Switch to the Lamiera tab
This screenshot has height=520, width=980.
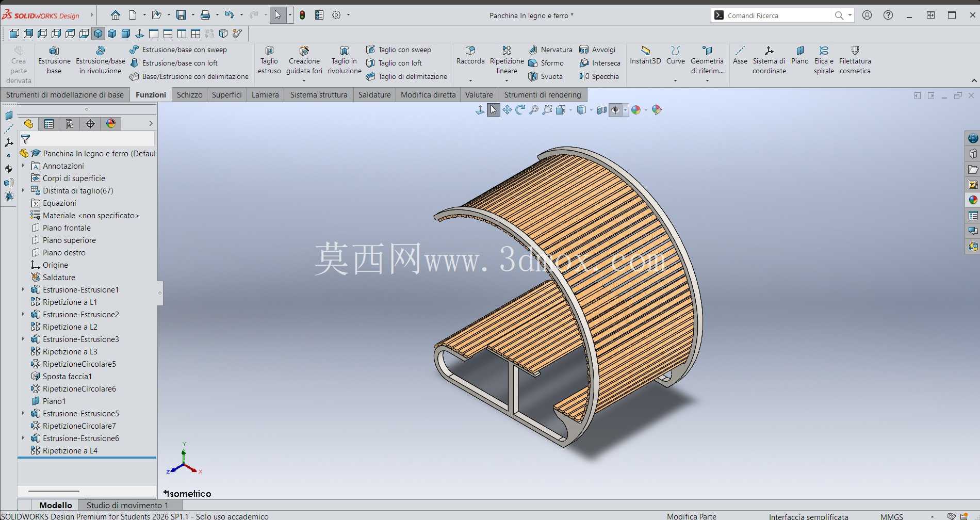[x=265, y=95]
